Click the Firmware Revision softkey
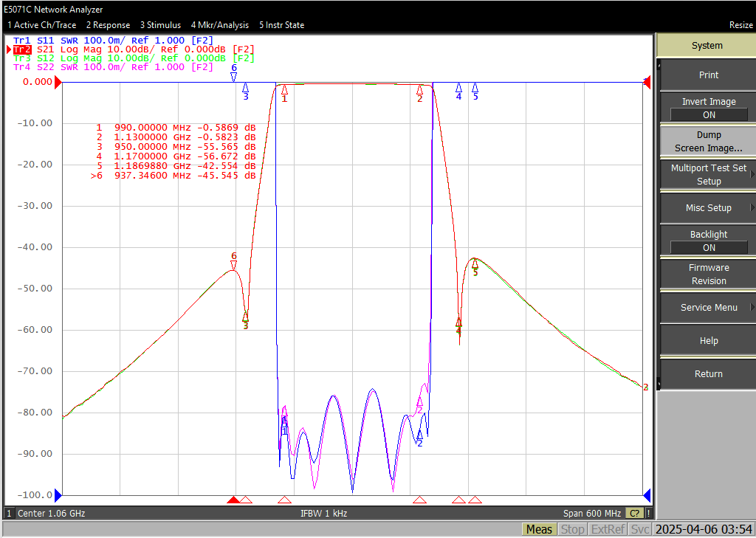Image resolution: width=756 pixels, height=538 pixels. click(x=707, y=275)
